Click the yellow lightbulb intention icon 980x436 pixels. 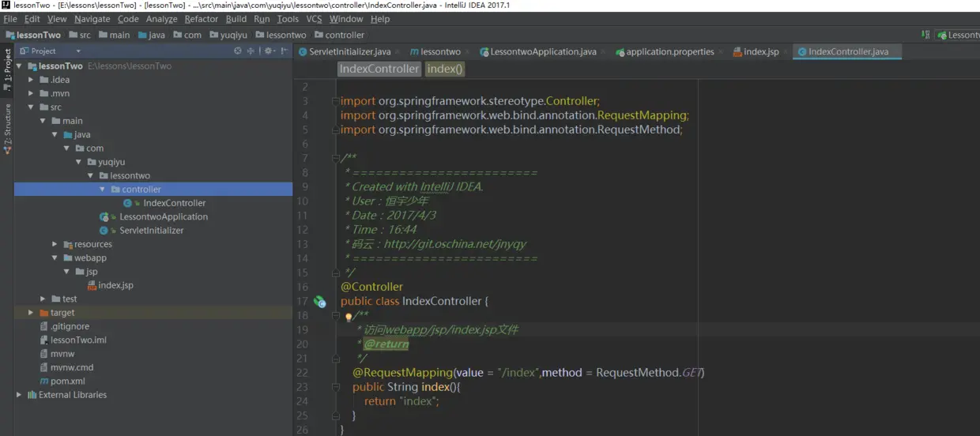(x=349, y=316)
